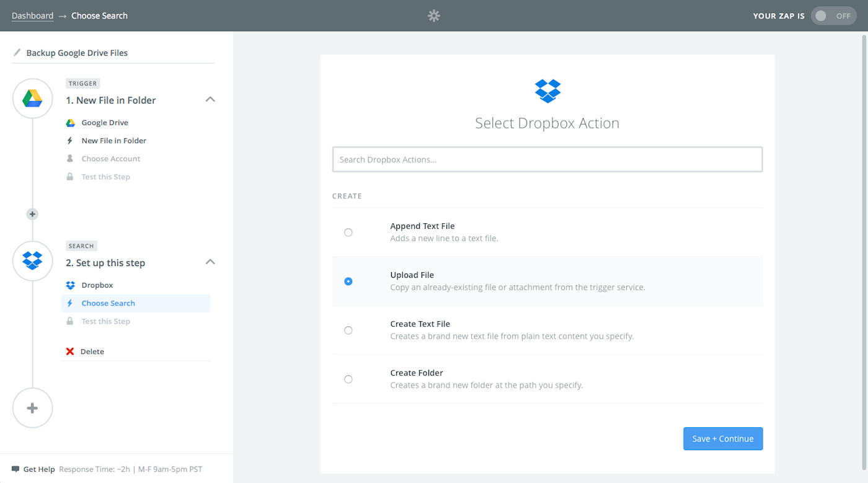Click the large Google Drive trigger circle icon
Viewport: 868px width, 483px height.
32,99
